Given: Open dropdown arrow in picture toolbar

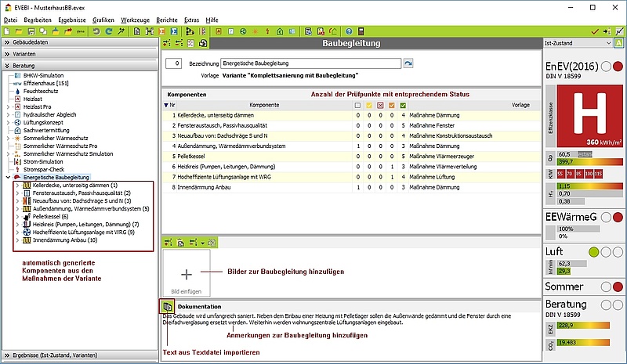Looking at the screenshot, I should click(x=203, y=243).
